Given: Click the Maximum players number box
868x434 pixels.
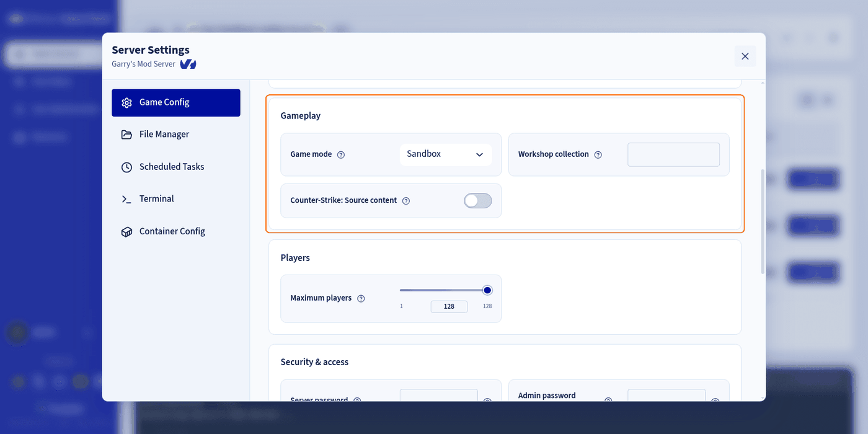Looking at the screenshot, I should tap(449, 306).
